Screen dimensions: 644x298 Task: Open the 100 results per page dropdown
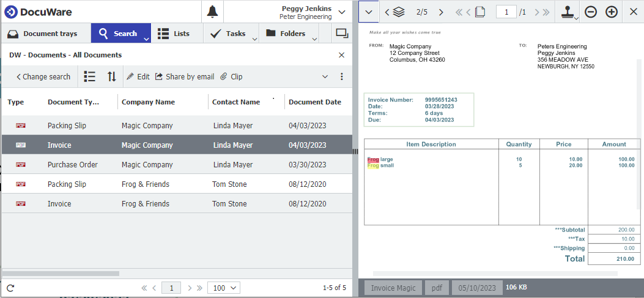click(224, 288)
